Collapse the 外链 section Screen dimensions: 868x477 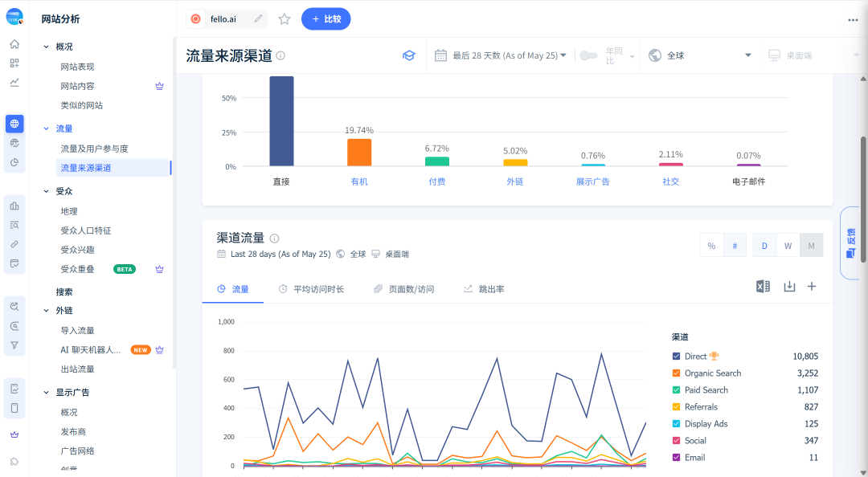47,311
